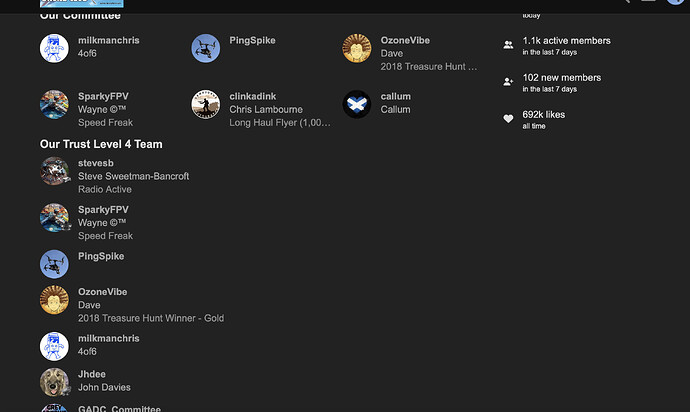Open SparkyFPV avatar in Trust Level 4 Team
Screen dimensions: 690x412
pyautogui.click(x=54, y=217)
